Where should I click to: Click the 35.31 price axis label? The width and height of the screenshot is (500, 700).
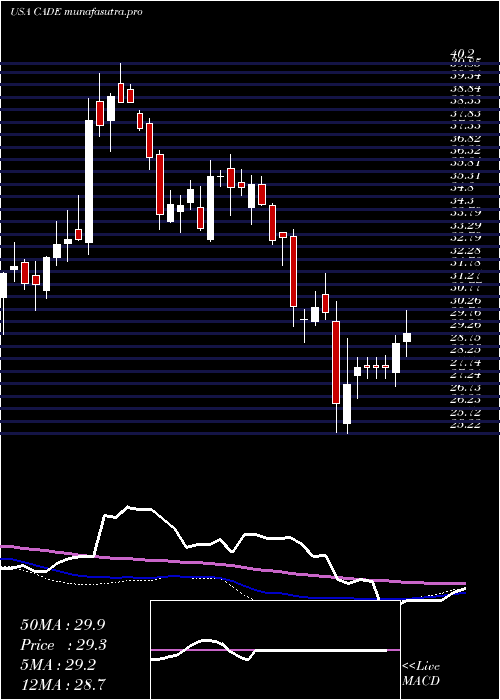click(466, 176)
